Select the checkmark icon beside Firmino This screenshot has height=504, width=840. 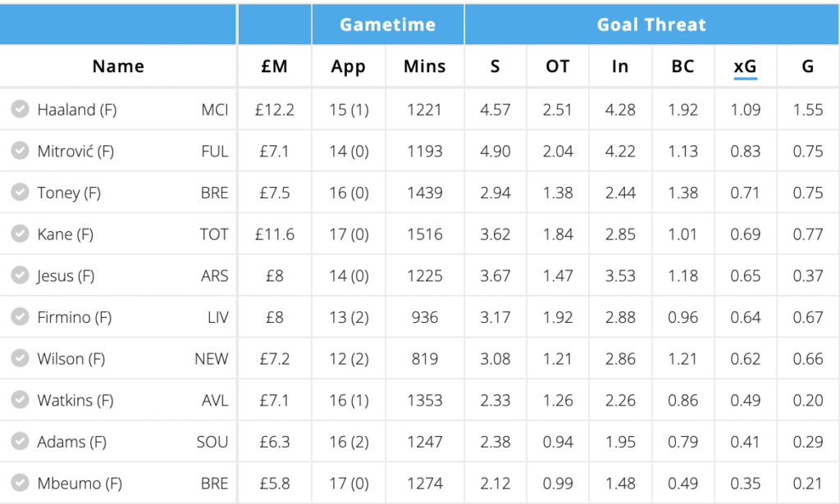[x=20, y=316]
